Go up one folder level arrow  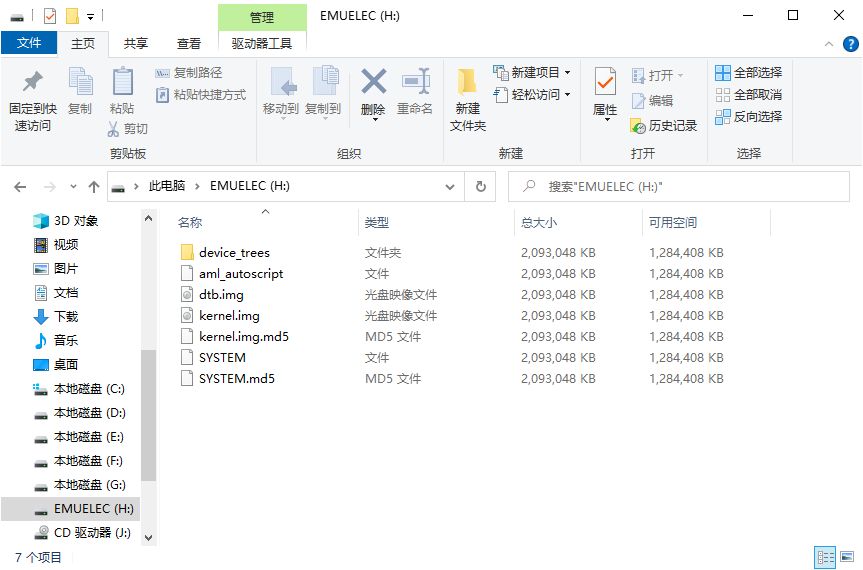94,187
